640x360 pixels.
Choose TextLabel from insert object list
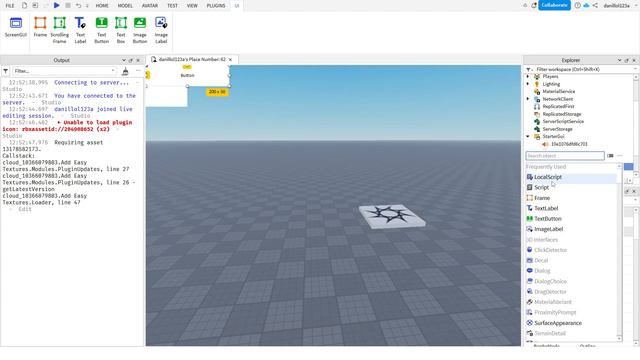click(x=571, y=208)
